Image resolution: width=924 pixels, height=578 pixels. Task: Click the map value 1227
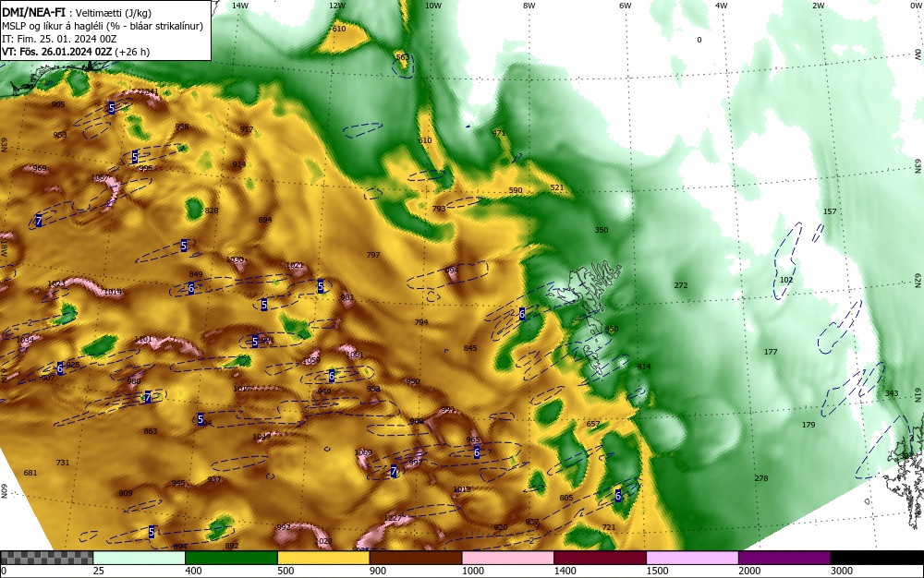point(393,518)
